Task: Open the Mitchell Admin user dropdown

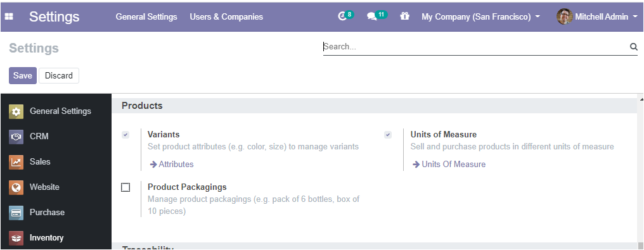Action: (596, 17)
